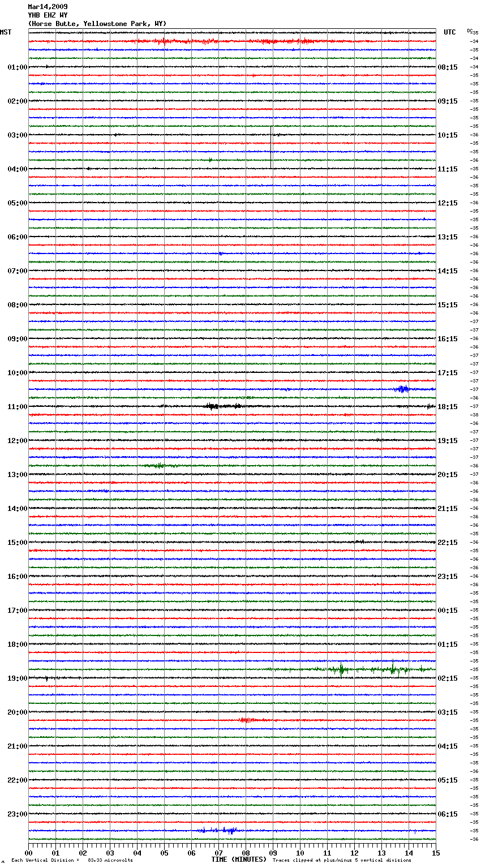Click the date header "Mar14,2009"

pos(48,7)
